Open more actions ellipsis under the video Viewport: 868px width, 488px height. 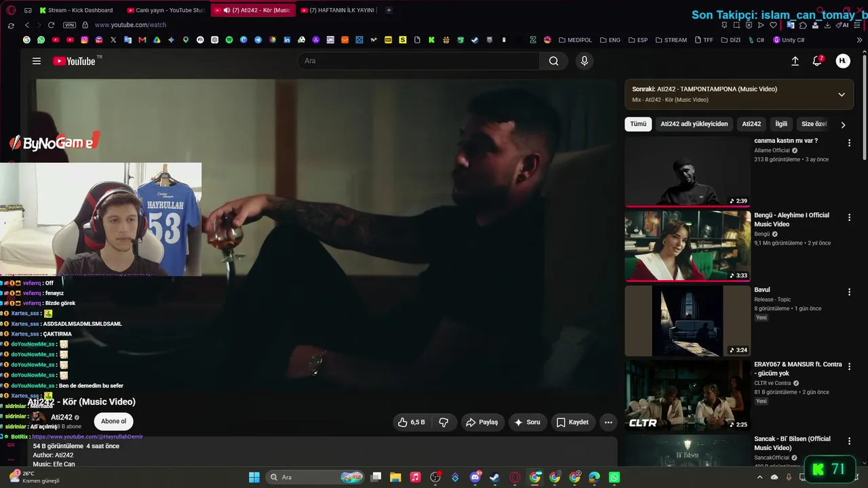click(608, 422)
